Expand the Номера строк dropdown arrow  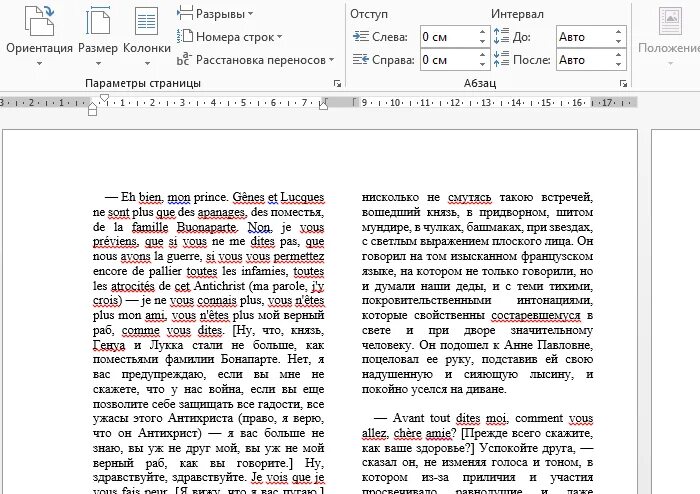[x=279, y=37]
